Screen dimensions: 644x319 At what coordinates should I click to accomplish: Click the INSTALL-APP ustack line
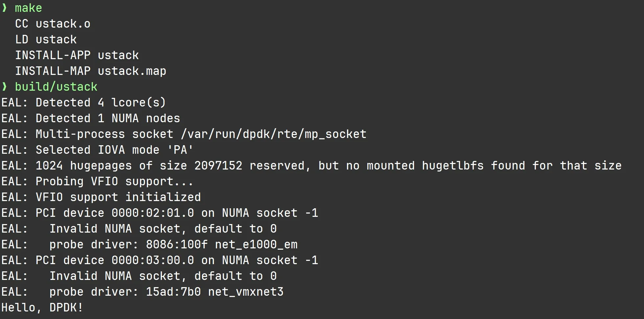[77, 55]
